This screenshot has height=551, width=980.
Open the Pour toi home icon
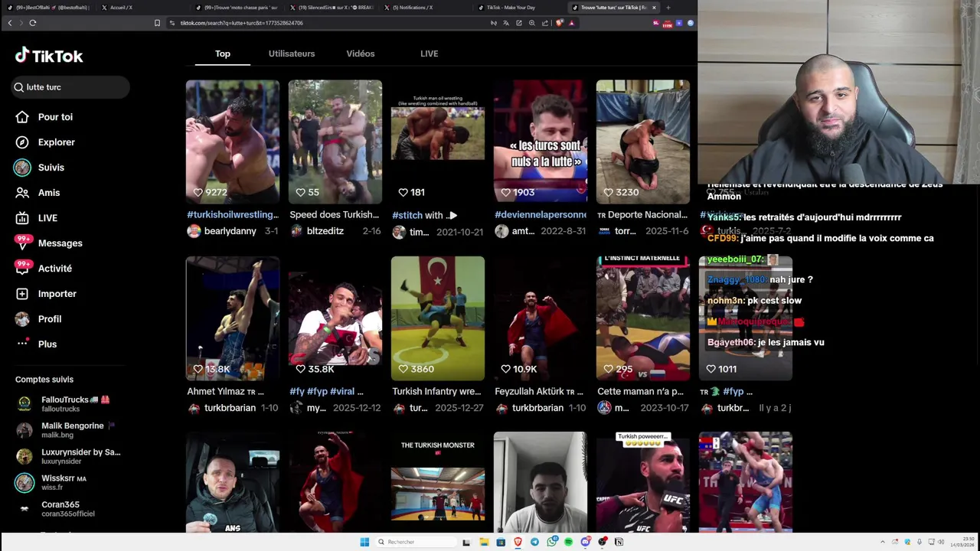point(22,117)
